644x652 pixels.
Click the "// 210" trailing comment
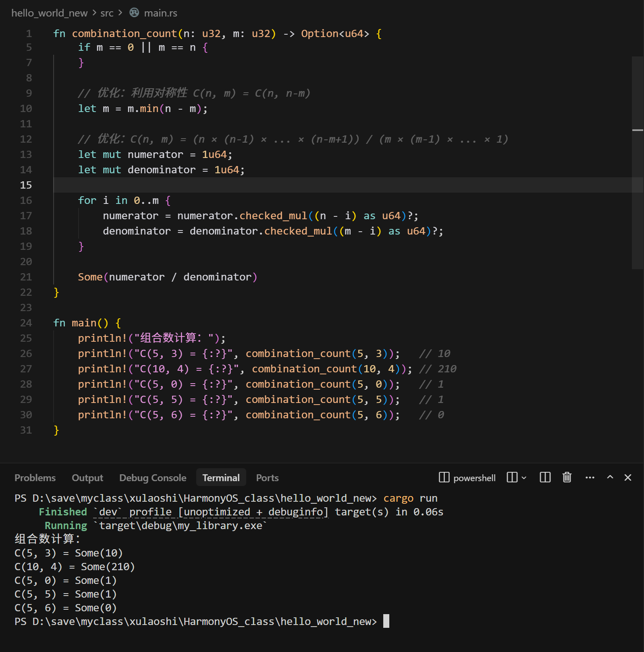438,369
